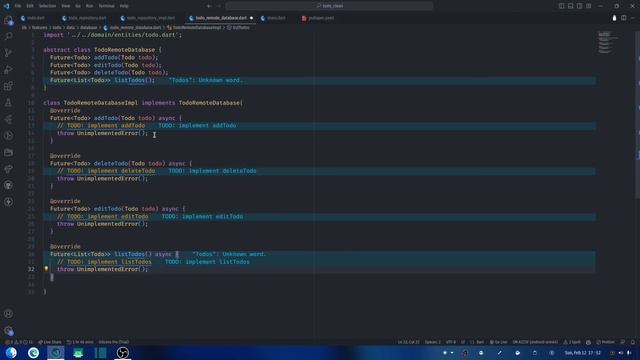Open the Android Studio taskbar icon
640x360 pixels.
click(78, 352)
